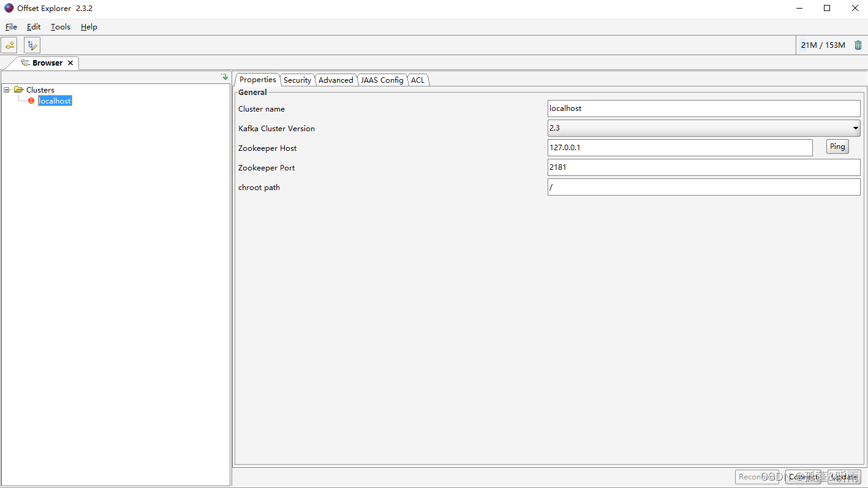Click the chroot path label

(x=259, y=187)
